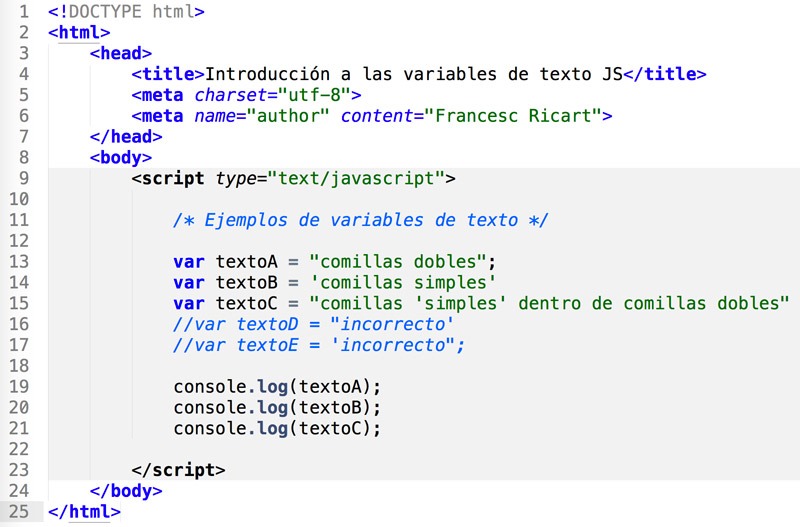This screenshot has height=527, width=800.
Task: Click line number 21 in the gutter
Action: pos(19,429)
